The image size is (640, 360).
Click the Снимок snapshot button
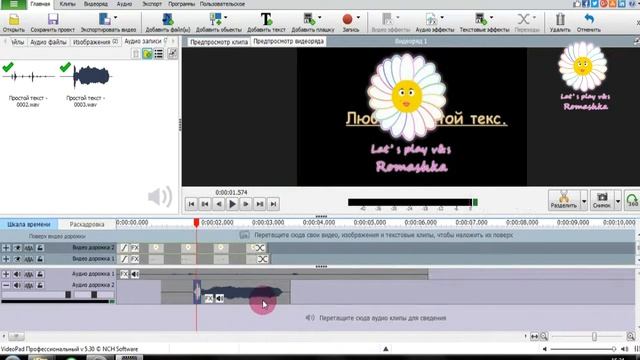602,200
